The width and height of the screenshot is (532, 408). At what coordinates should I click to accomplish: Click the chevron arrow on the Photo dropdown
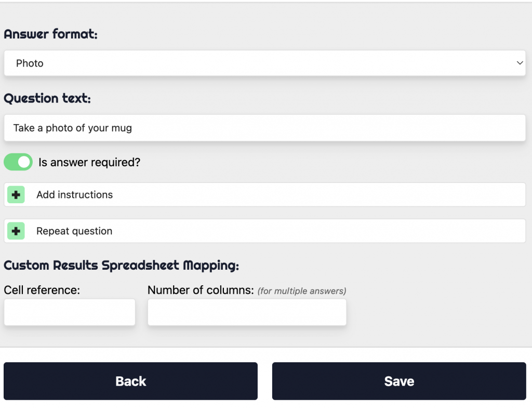(x=520, y=63)
